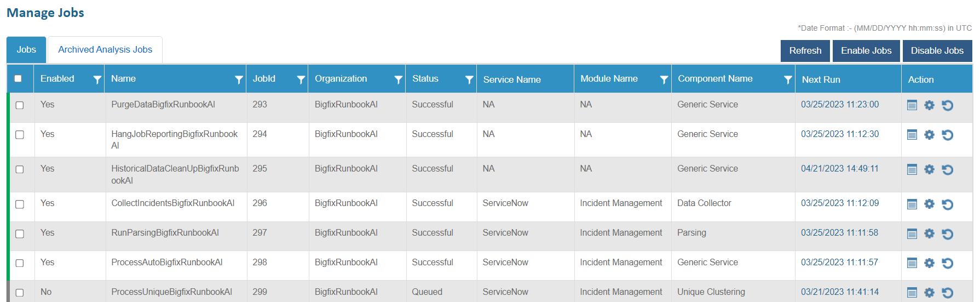The height and width of the screenshot is (302, 980).
Task: Click the Disable Jobs button
Action: click(x=937, y=51)
